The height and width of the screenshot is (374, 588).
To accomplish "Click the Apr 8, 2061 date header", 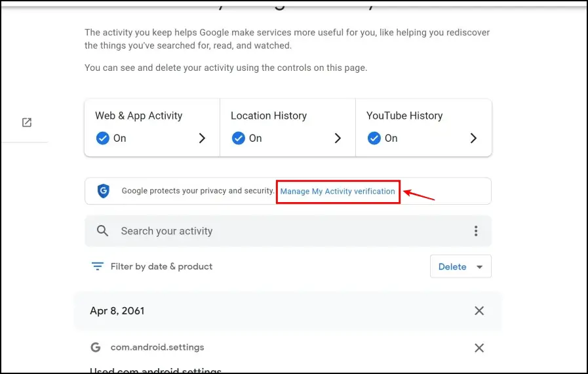I will [x=117, y=311].
